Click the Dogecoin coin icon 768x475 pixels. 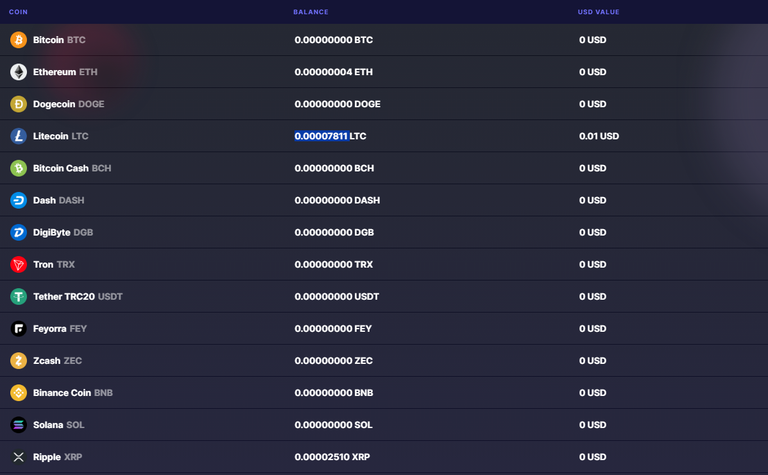pyautogui.click(x=19, y=104)
